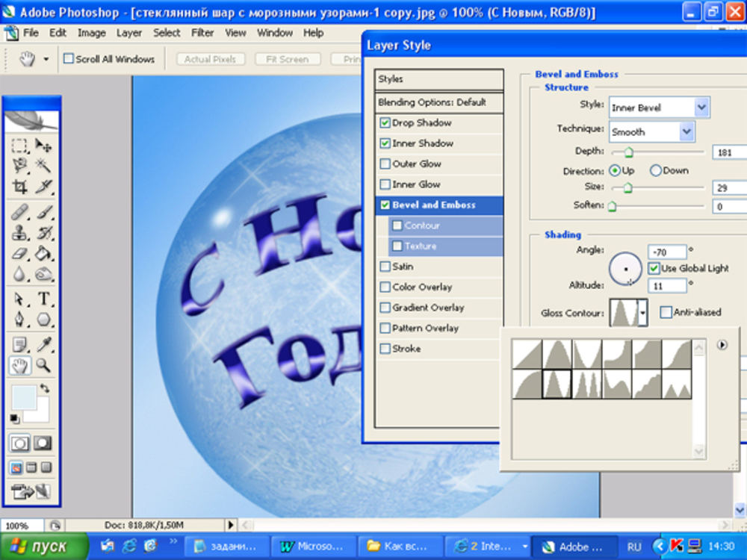Click the Actual Pixels button
This screenshot has width=747, height=560.
[x=210, y=59]
